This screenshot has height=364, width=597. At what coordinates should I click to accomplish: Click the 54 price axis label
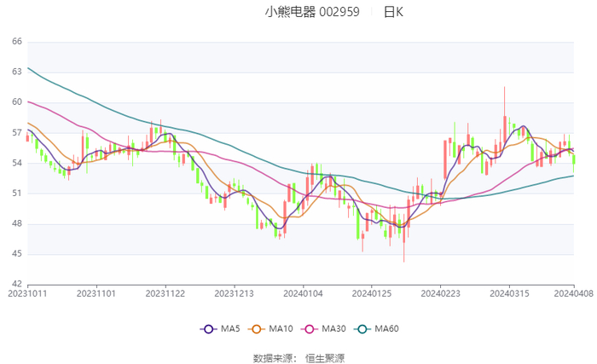[16, 163]
